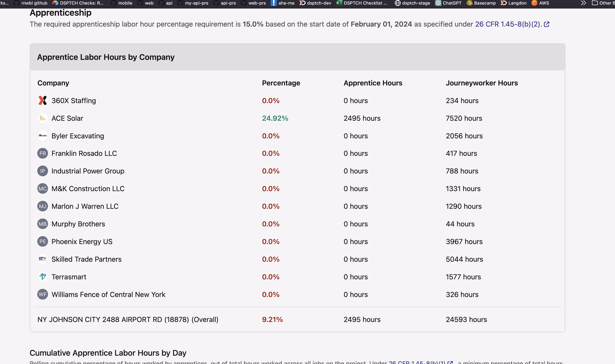Open the ChatGPT bookmark icon

[438, 3]
